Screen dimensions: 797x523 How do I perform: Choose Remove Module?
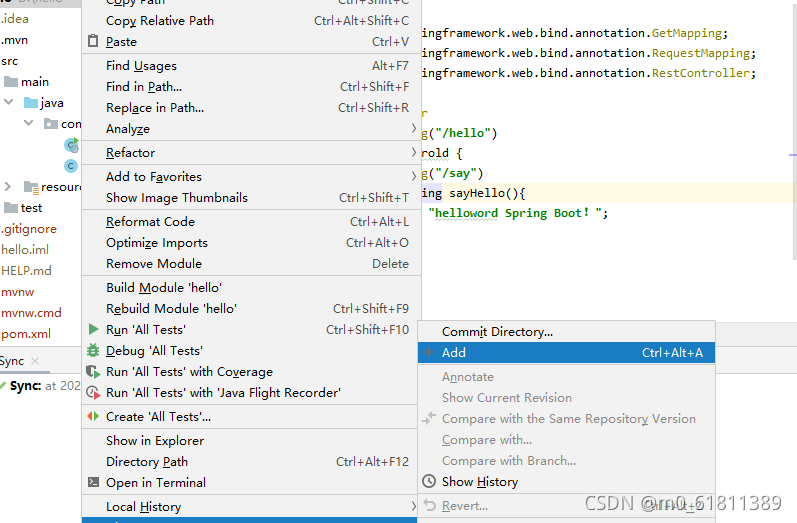(x=251, y=263)
